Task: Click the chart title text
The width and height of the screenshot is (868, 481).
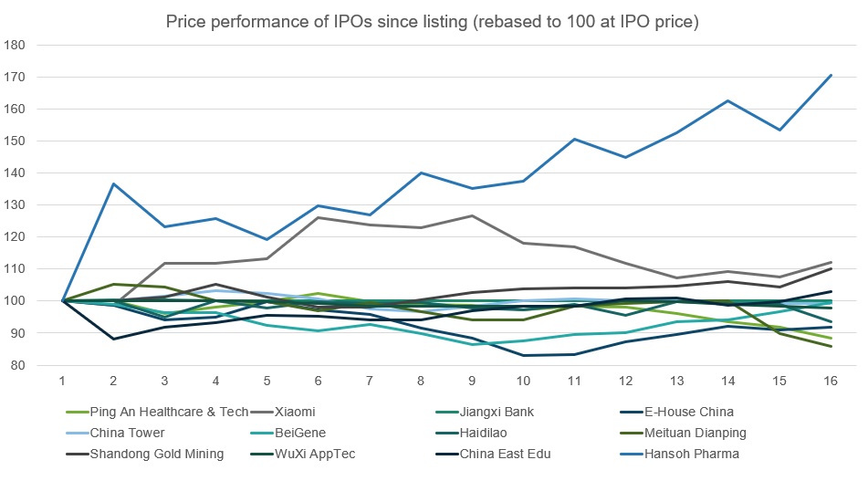Action: (433, 21)
